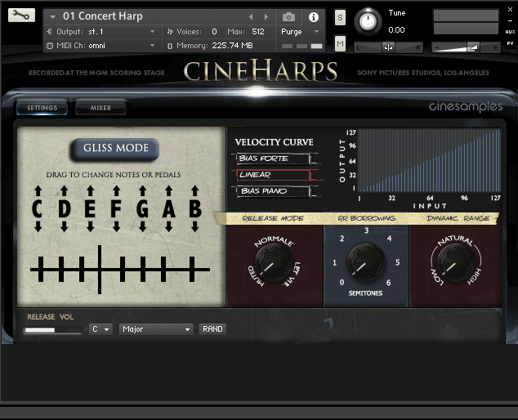
Task: Set RR borrowing to 6 semitones
Action: click(x=389, y=283)
